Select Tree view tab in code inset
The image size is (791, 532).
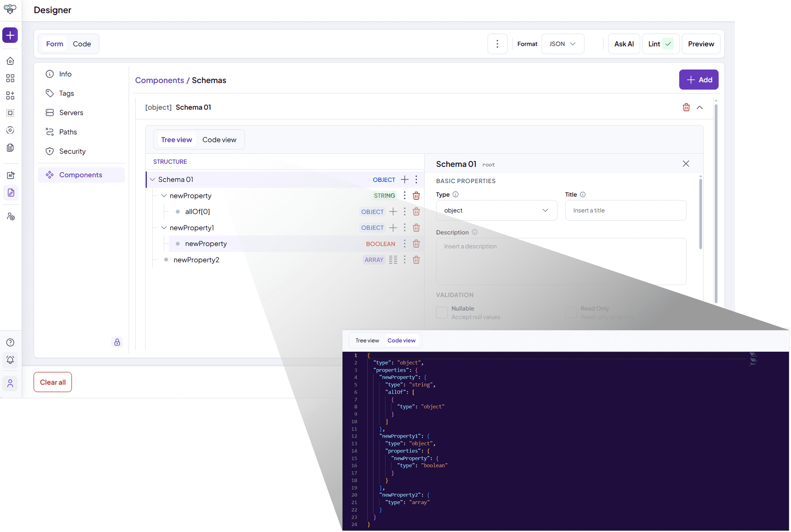point(367,341)
